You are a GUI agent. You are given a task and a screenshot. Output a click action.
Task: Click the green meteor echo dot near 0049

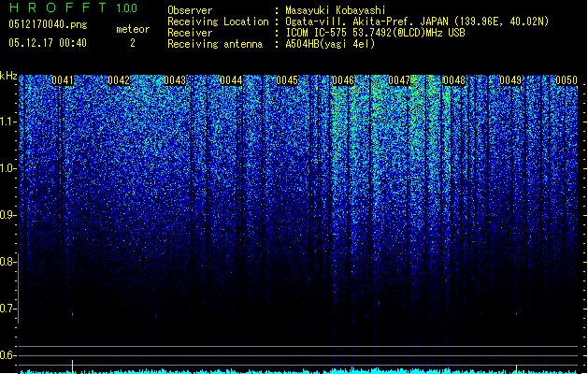coord(516,313)
